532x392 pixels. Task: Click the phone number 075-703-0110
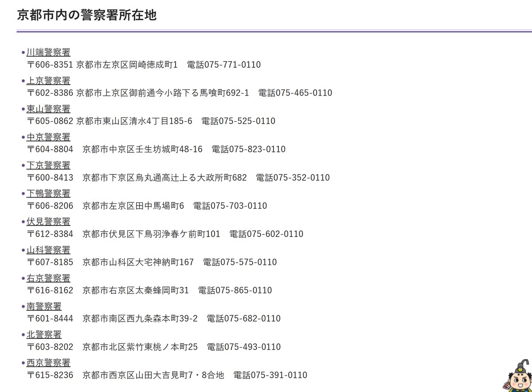coord(239,206)
